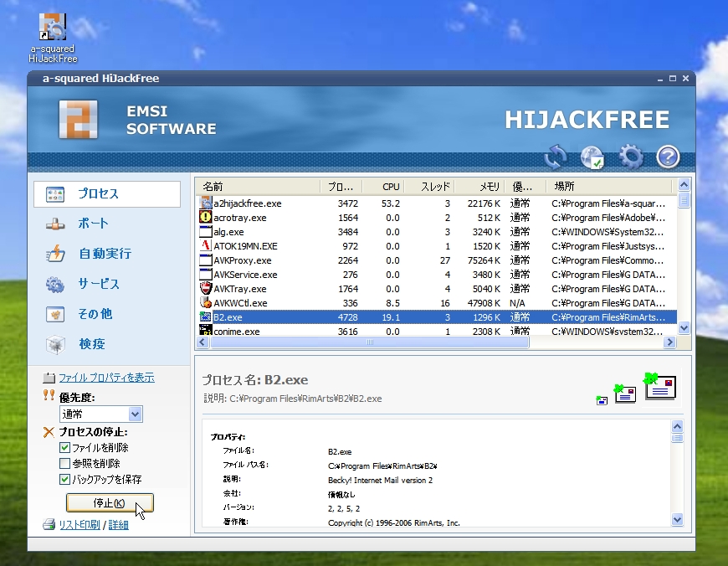Sort by the 優... priority column header

[525, 187]
